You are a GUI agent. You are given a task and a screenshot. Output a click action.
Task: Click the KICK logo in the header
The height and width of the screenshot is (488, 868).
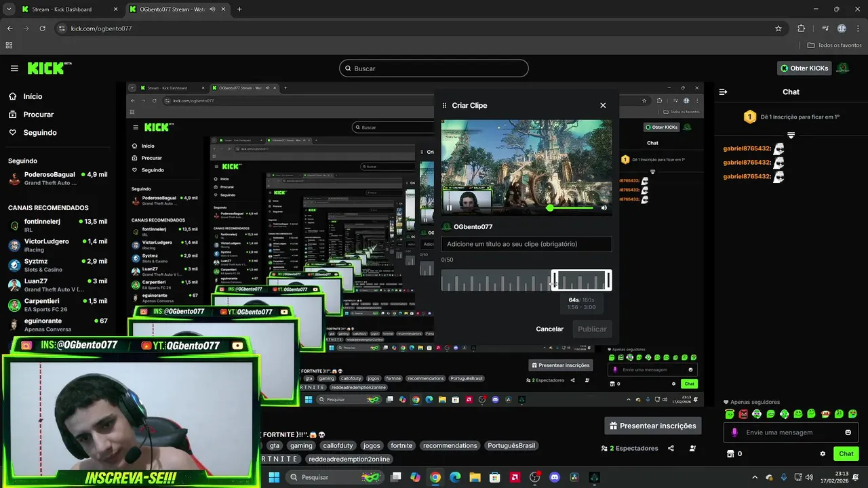pos(50,68)
